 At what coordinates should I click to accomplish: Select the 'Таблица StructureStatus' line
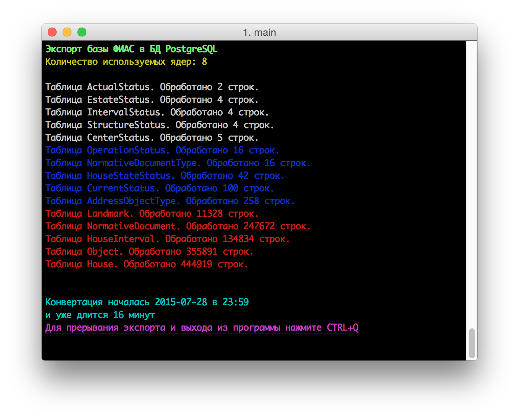pos(160,125)
